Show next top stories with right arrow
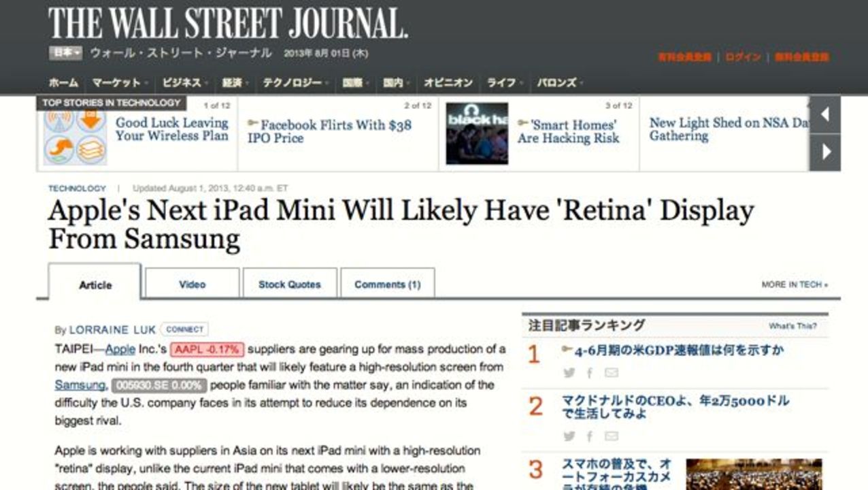868x490 pixels. coord(825,152)
